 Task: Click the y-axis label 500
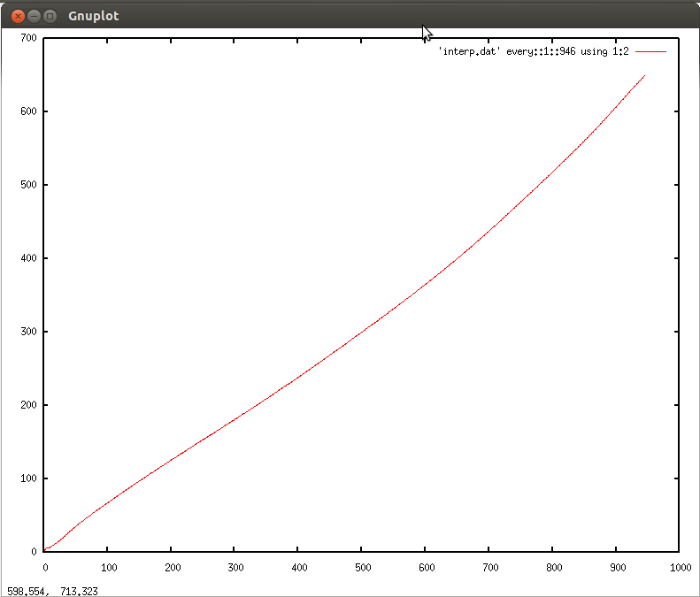(x=28, y=185)
